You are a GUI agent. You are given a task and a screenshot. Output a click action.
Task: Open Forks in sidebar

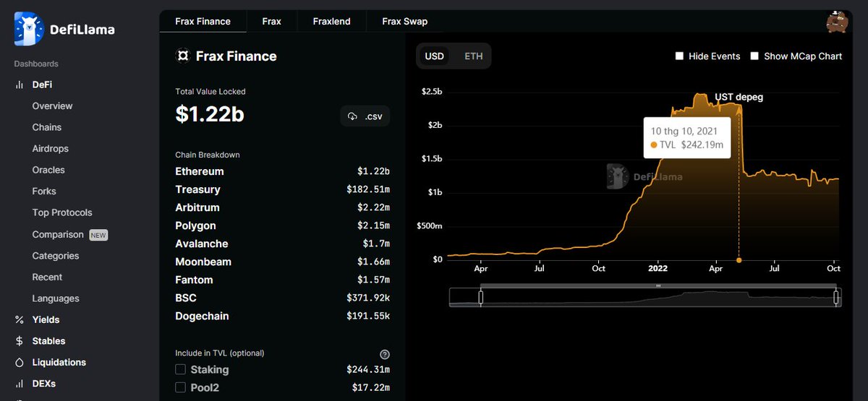pos(43,191)
